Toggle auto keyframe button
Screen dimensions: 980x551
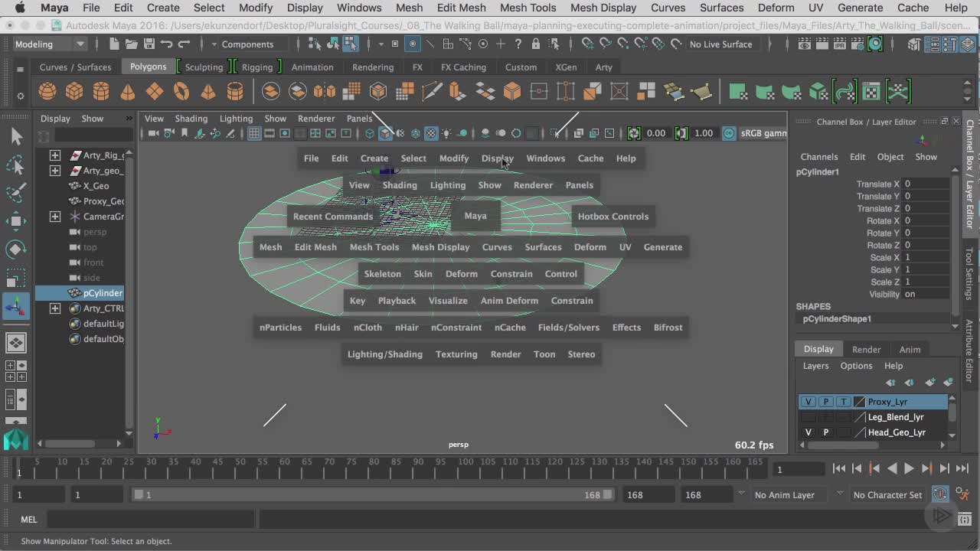(x=940, y=494)
